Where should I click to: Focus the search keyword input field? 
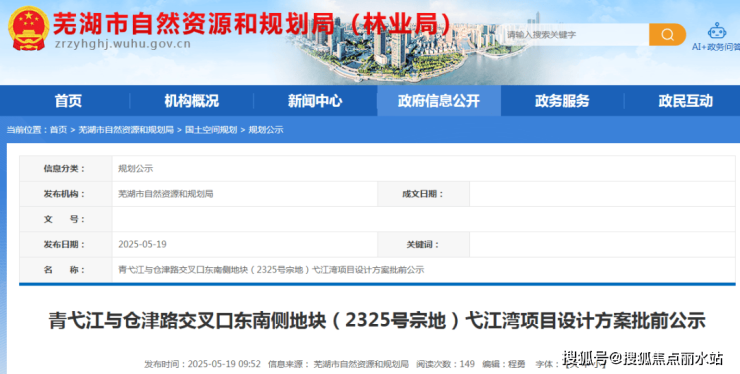575,34
